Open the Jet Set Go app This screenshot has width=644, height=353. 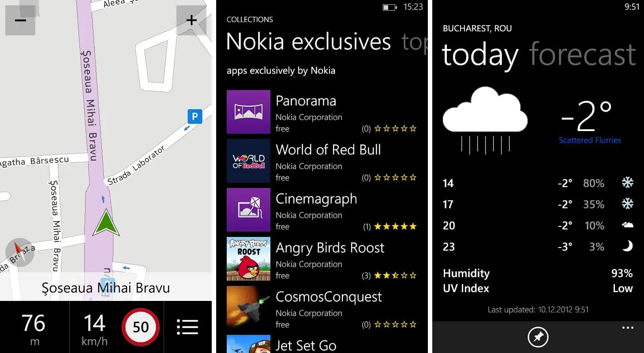[x=306, y=345]
